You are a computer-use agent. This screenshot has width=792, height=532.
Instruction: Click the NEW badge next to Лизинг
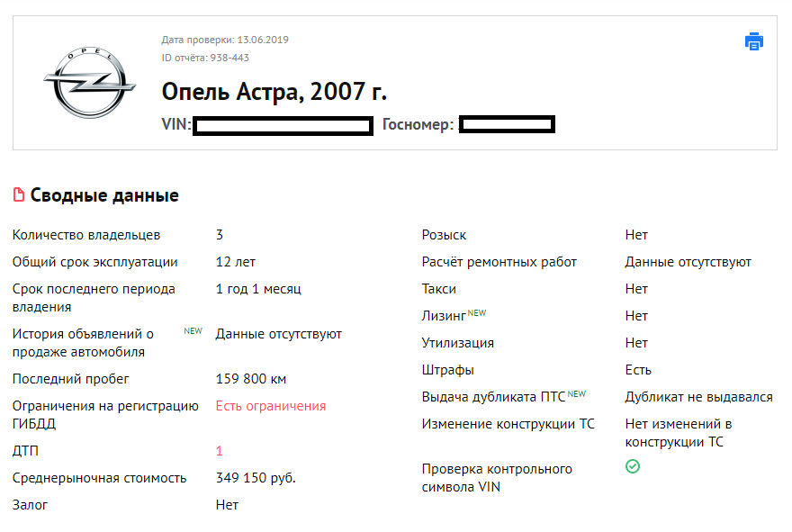477,312
